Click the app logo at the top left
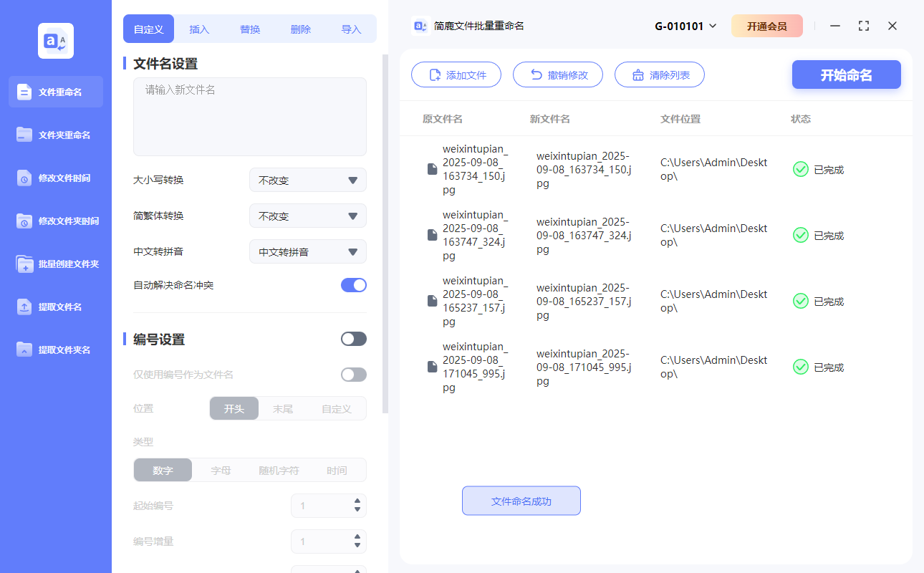This screenshot has height=573, width=924. click(x=55, y=41)
